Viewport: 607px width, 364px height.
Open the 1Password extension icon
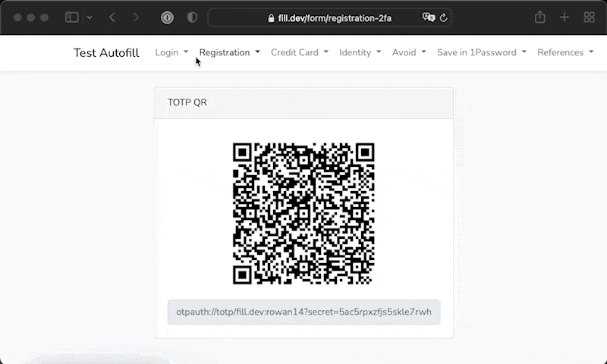coord(167,17)
